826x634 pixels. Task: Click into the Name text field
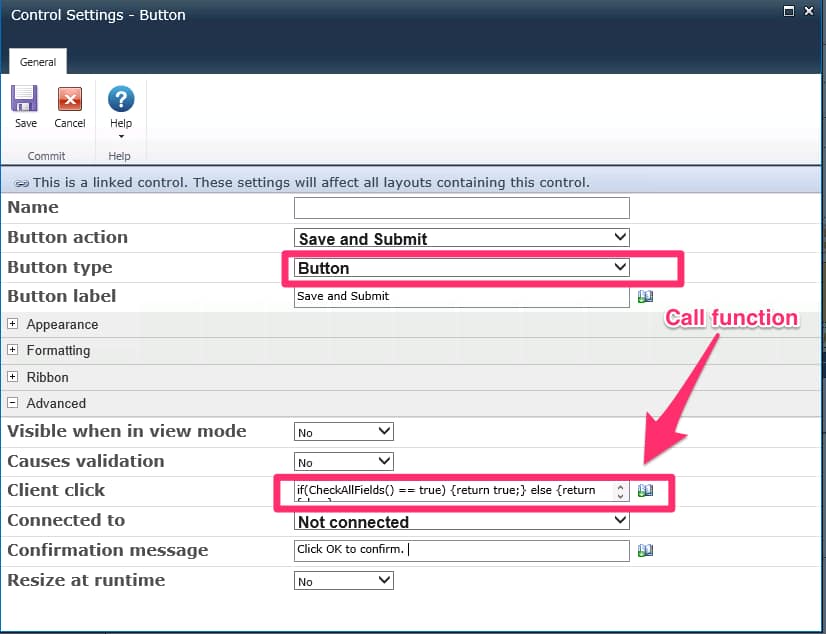[x=461, y=208]
